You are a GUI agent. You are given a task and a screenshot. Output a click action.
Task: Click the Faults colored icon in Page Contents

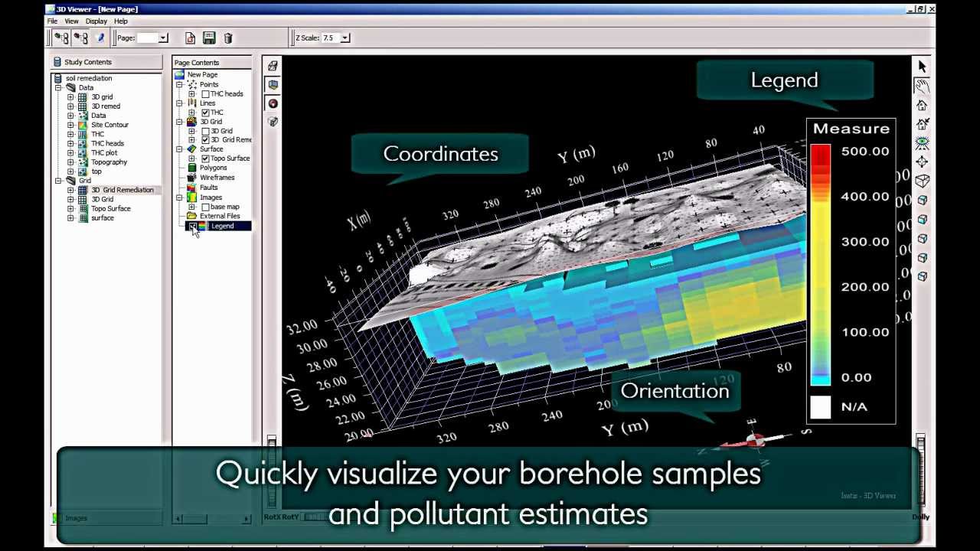click(x=191, y=187)
